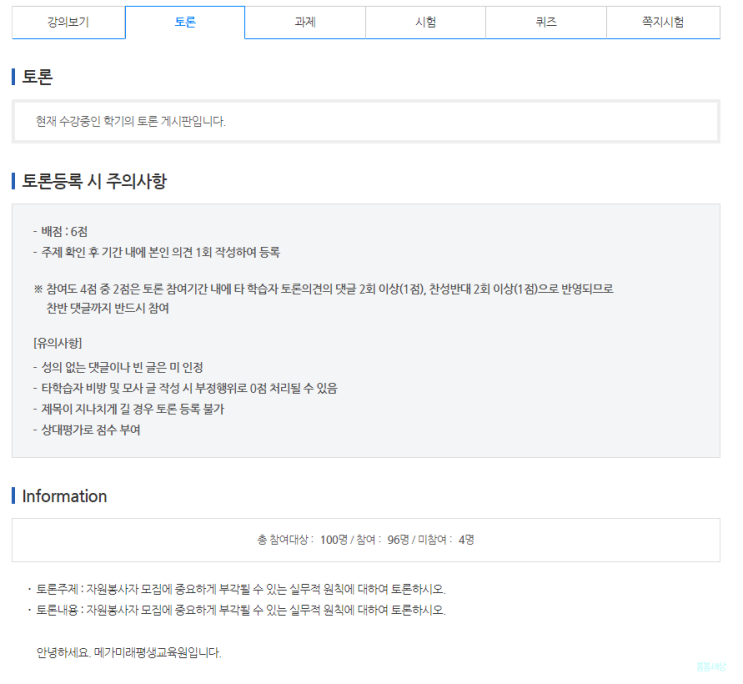Click the 미참여 : 4명 value
This screenshot has width=743, height=684.
pyautogui.click(x=445, y=540)
